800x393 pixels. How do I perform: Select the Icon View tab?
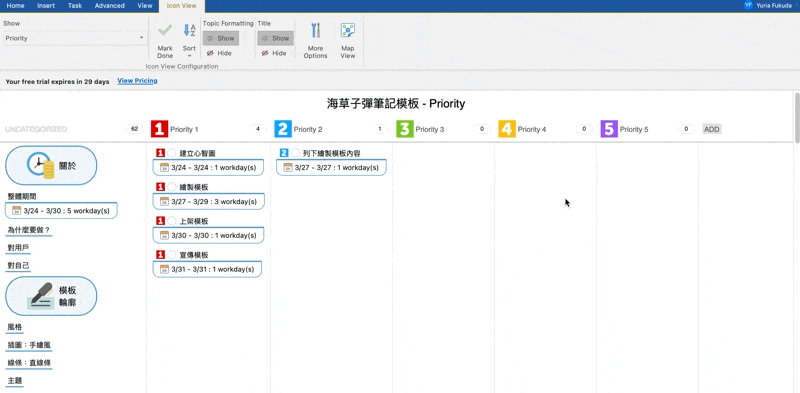[x=182, y=6]
